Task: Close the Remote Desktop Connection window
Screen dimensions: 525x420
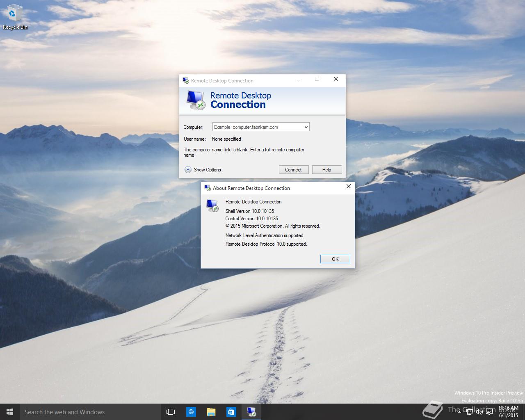Action: (x=336, y=79)
